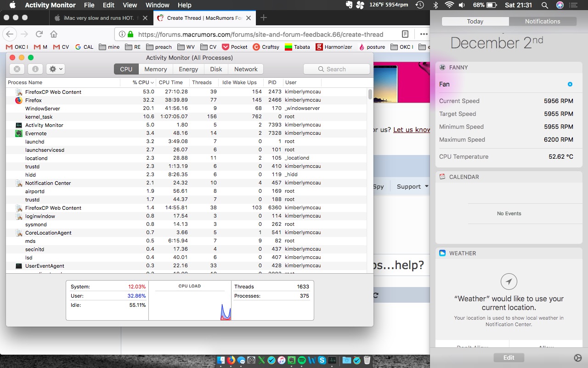Go to the Firefox home page
Screen dimensions: 588x368
point(54,34)
